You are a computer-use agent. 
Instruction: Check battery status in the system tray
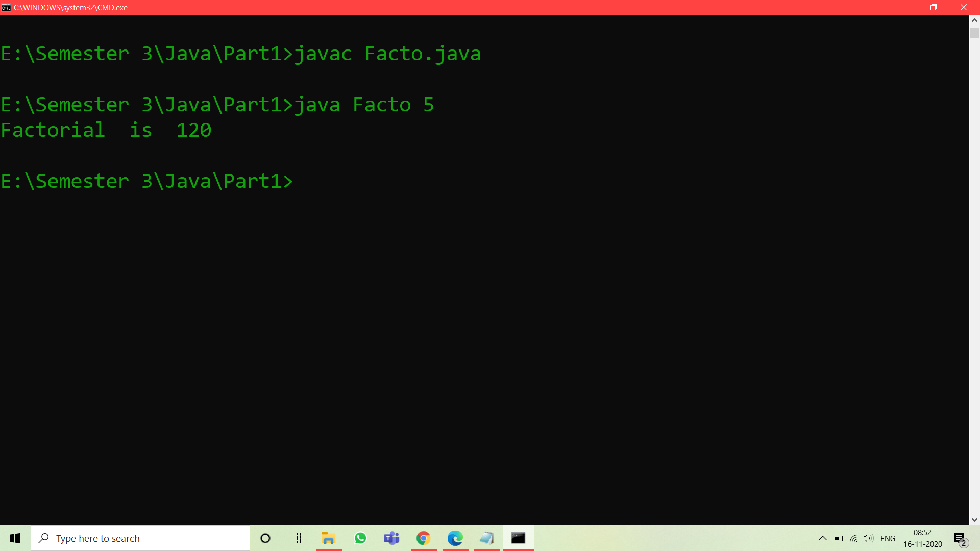(x=838, y=538)
